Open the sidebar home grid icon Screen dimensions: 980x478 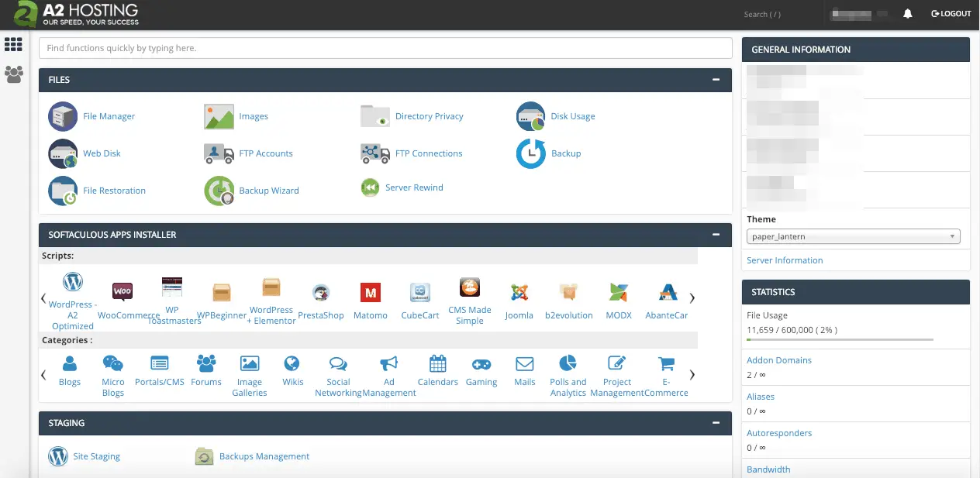click(13, 44)
